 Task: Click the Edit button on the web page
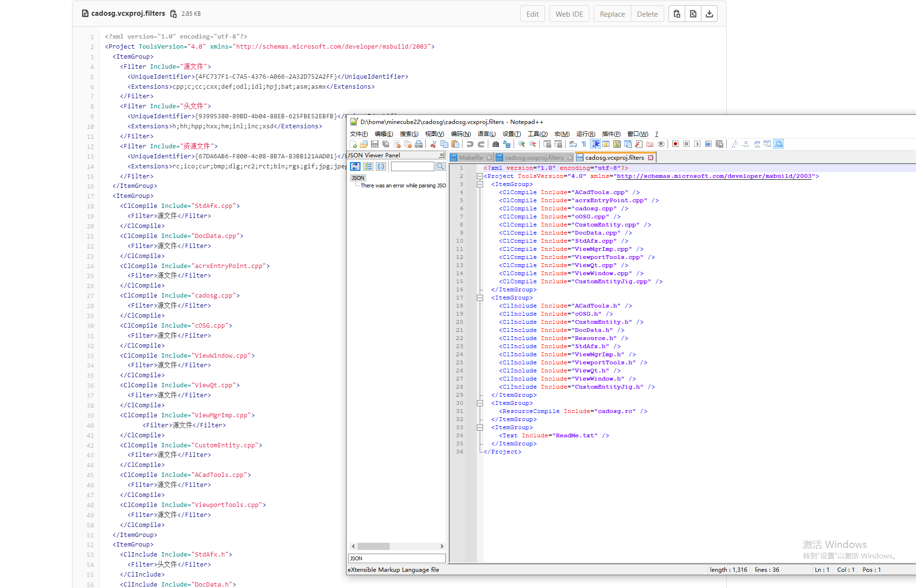(533, 14)
